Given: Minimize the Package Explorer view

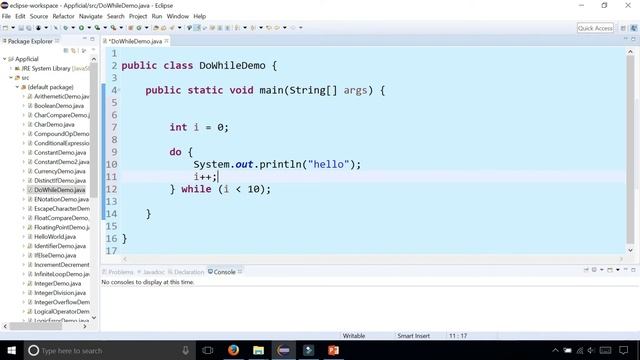Looking at the screenshot, I should 84,39.
